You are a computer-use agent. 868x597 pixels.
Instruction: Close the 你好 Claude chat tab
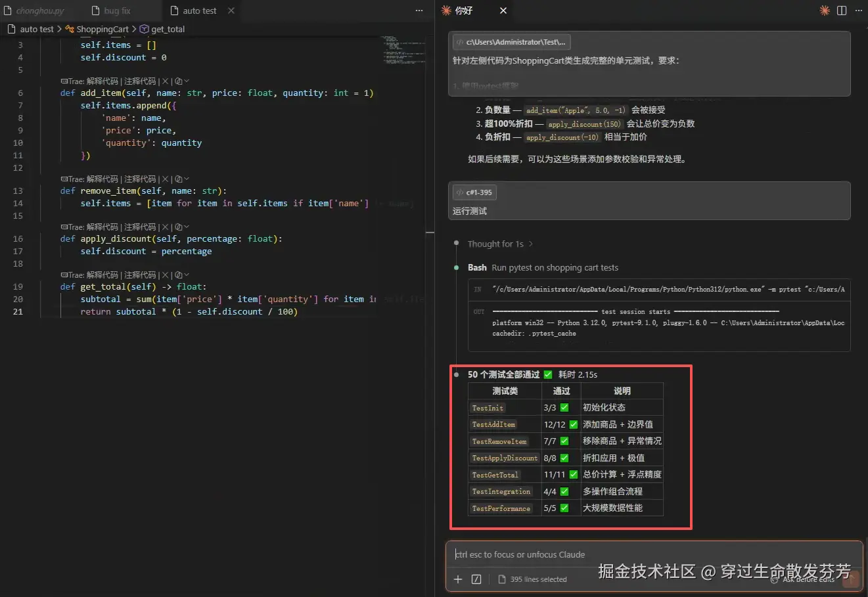point(503,11)
